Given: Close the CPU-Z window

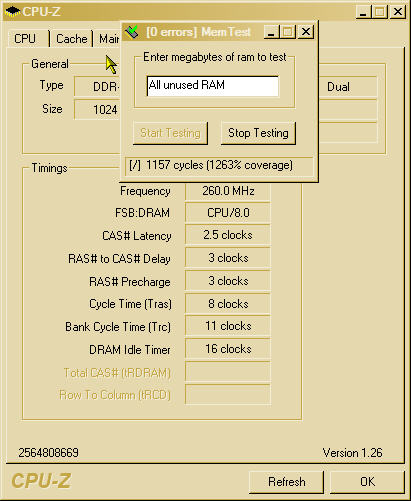Looking at the screenshot, I should pos(398,12).
